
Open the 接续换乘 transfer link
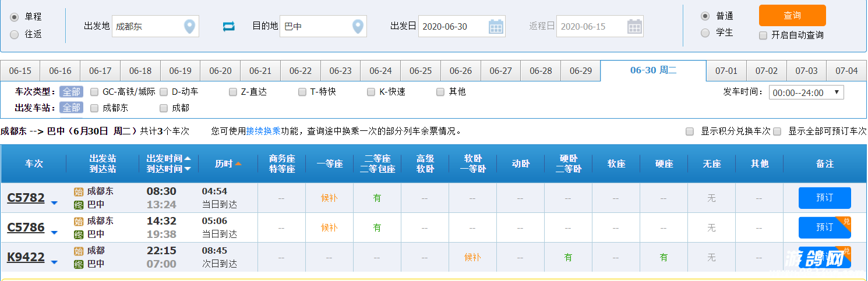click(x=263, y=131)
